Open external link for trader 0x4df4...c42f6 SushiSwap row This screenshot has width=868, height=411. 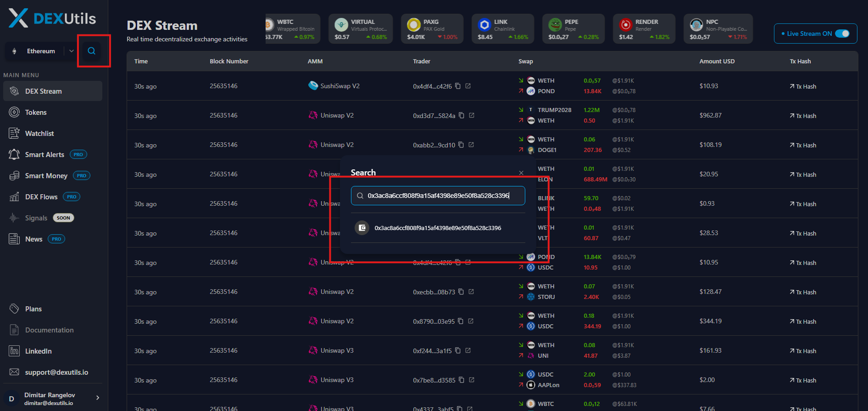(468, 86)
